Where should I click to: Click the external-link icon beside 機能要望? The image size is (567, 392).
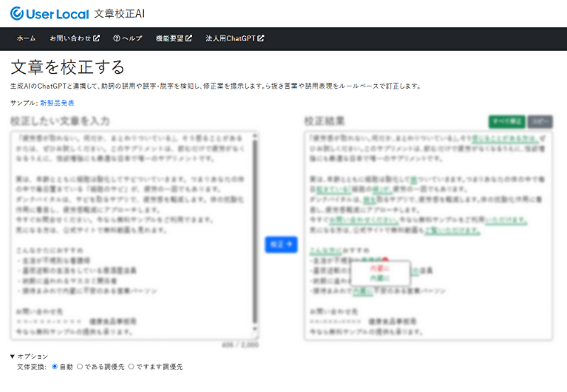(189, 38)
